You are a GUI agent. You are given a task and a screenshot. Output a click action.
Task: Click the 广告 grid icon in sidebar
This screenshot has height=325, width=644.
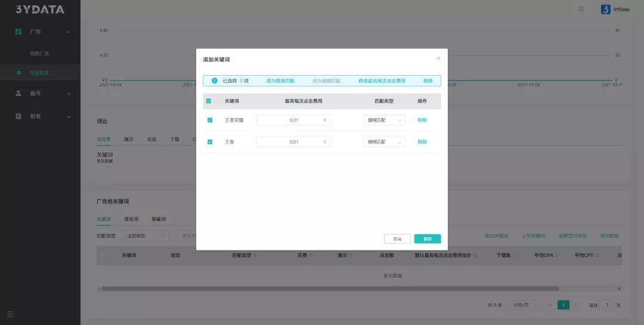(x=18, y=32)
